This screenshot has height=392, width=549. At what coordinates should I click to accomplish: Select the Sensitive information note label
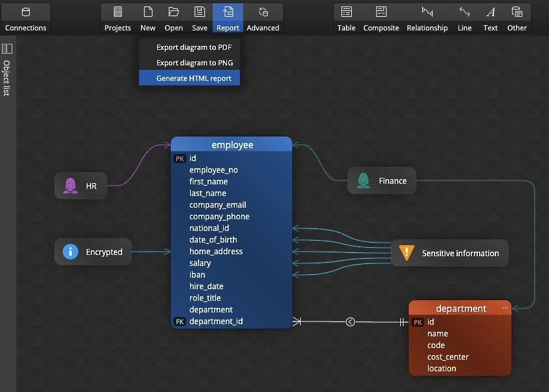pyautogui.click(x=460, y=254)
